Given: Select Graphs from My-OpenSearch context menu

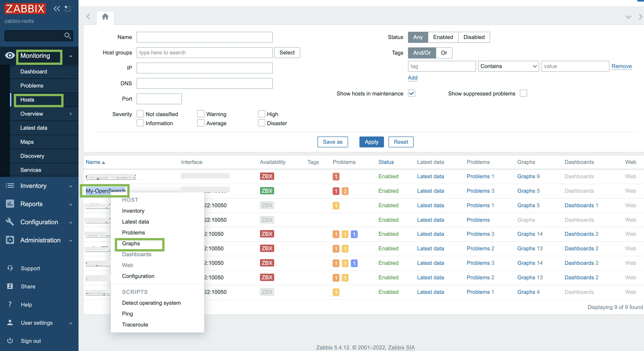Looking at the screenshot, I should pos(131,243).
